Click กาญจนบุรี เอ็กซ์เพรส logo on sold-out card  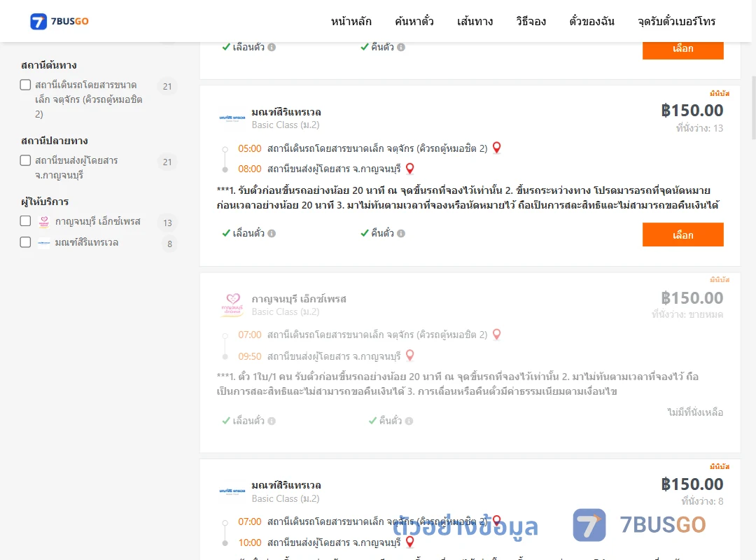coord(233,304)
